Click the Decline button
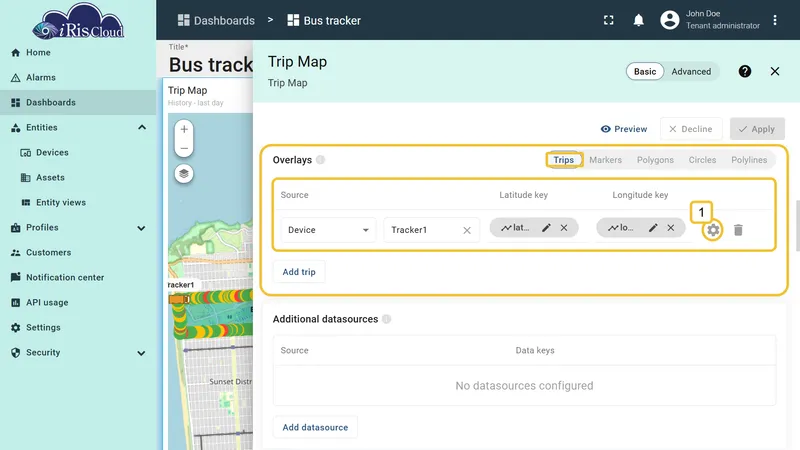The width and height of the screenshot is (800, 450). tap(691, 129)
